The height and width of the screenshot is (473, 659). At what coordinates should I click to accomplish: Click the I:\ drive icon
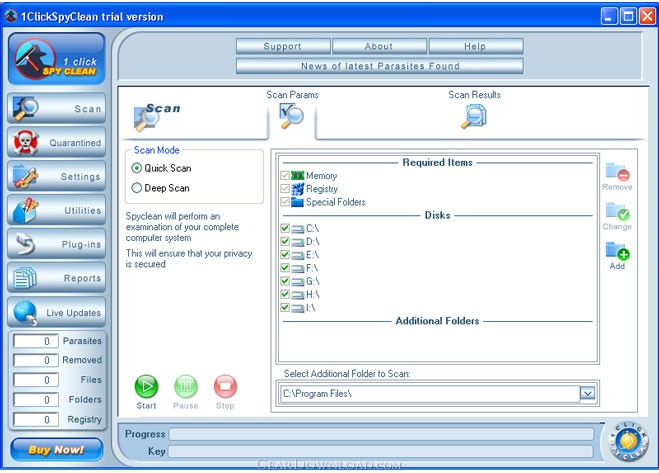tap(298, 308)
